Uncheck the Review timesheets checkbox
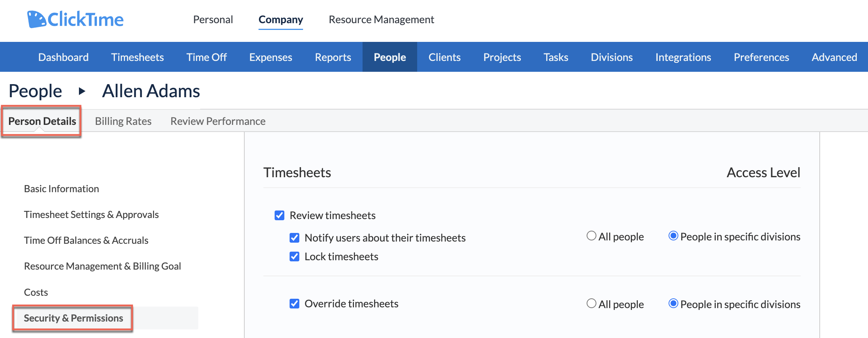 [279, 215]
